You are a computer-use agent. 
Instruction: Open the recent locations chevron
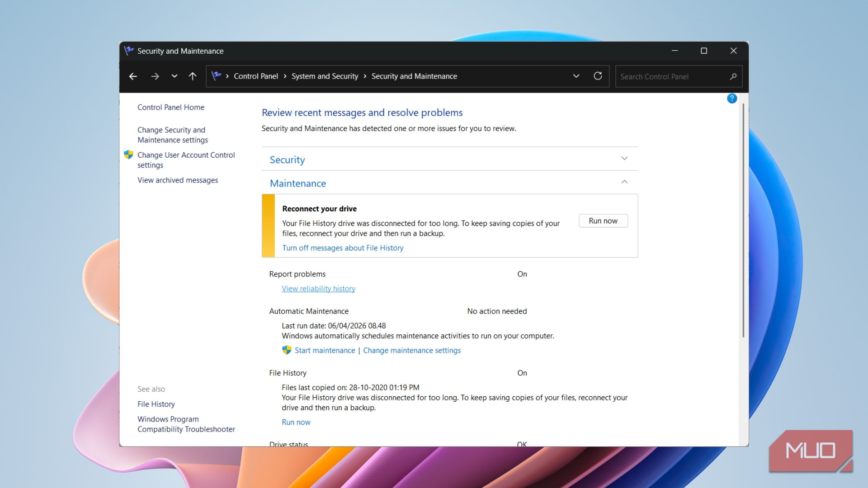click(175, 76)
